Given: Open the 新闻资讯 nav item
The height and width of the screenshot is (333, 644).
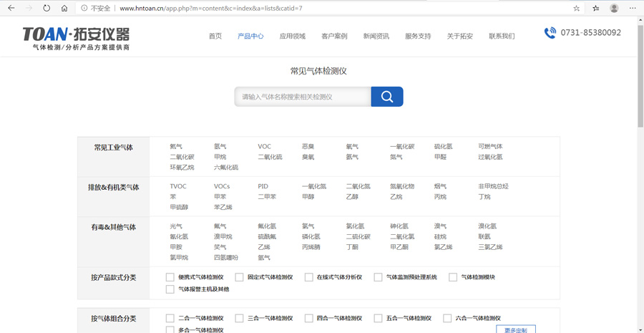Looking at the screenshot, I should [376, 37].
